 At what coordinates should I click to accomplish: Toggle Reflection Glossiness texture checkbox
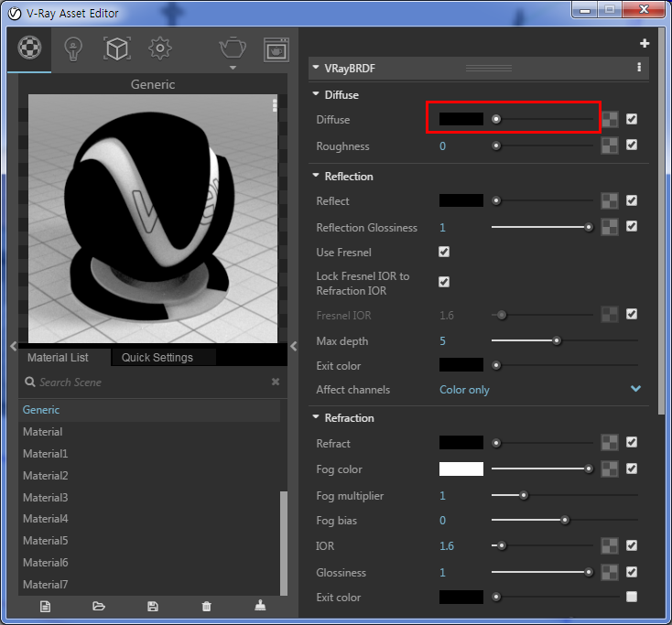click(x=632, y=226)
